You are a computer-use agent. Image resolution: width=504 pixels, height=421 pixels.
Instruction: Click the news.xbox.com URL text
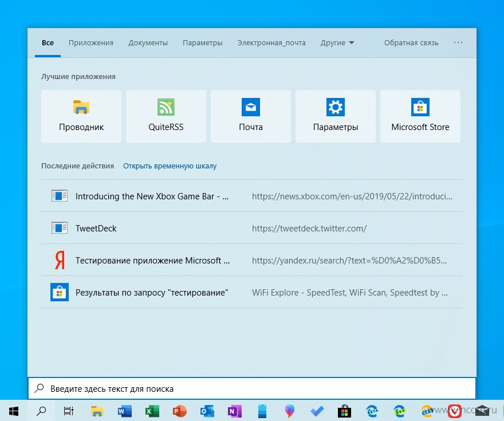(x=352, y=196)
